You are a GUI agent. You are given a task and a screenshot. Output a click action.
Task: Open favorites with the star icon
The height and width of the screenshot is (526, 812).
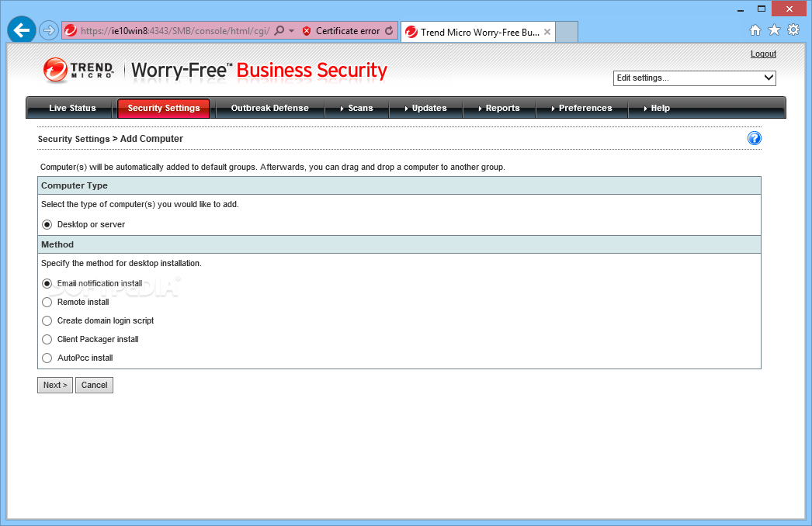coord(774,30)
